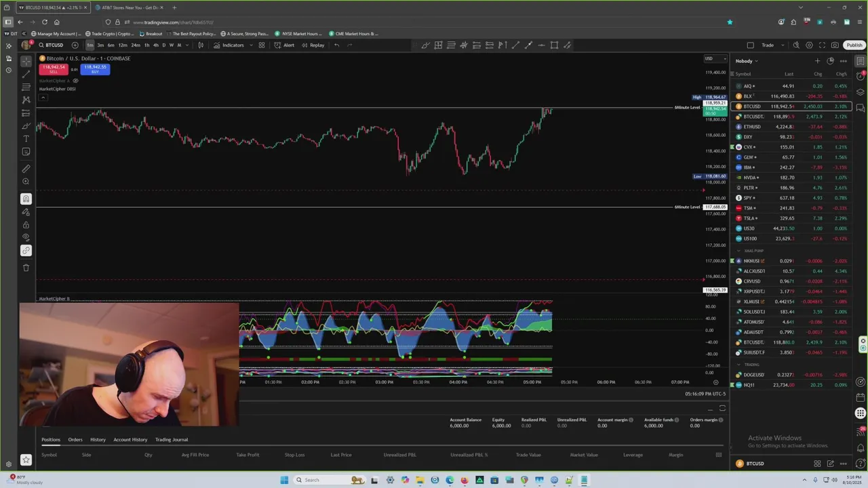Switch to the D daily timeframe
Viewport: 868px width, 488px height.
[x=163, y=45]
